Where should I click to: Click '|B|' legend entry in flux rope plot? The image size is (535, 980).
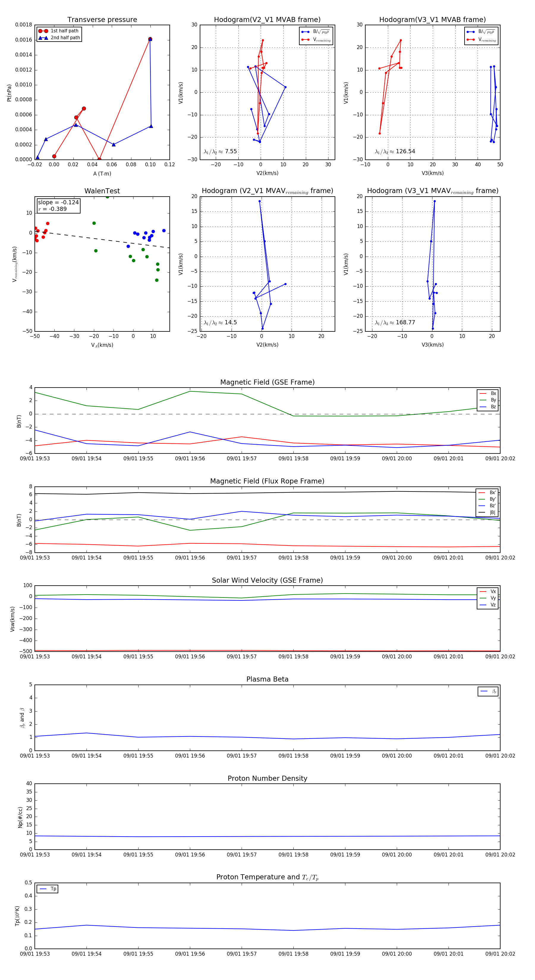[x=487, y=513]
